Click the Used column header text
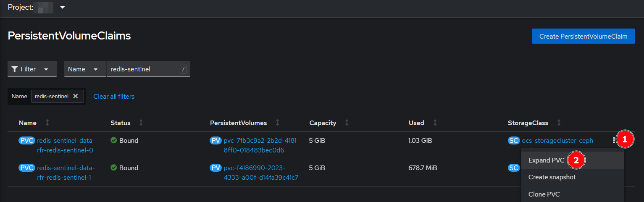Viewport: 644px width, 202px height. click(x=416, y=123)
